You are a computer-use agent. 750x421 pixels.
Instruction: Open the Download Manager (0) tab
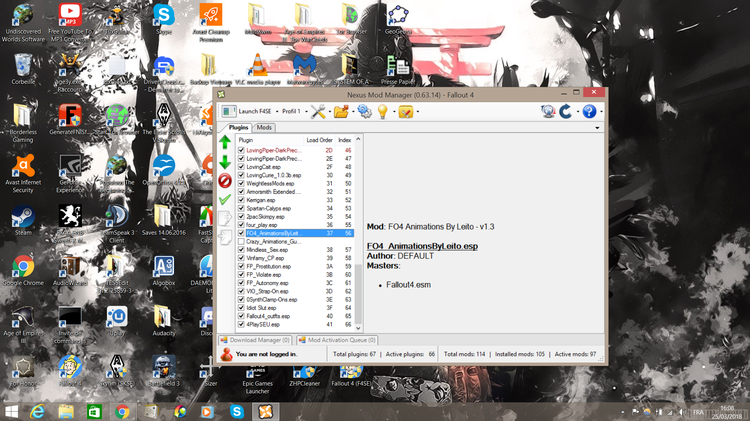tap(255, 340)
